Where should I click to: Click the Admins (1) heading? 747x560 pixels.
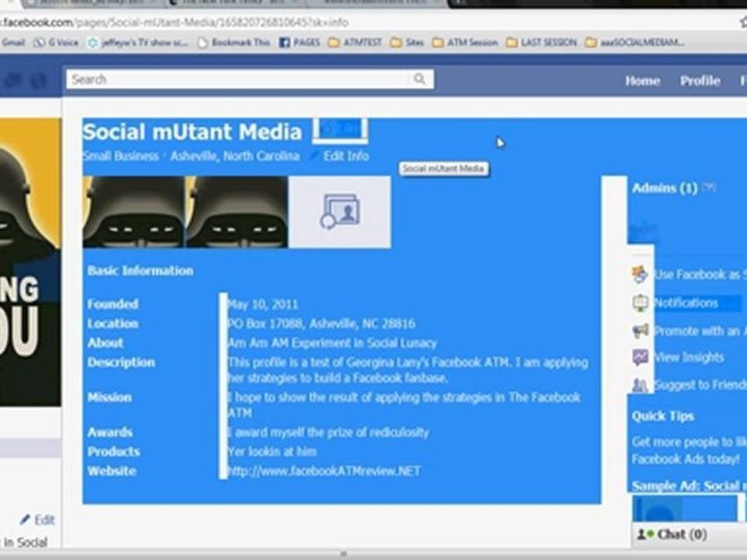(665, 188)
